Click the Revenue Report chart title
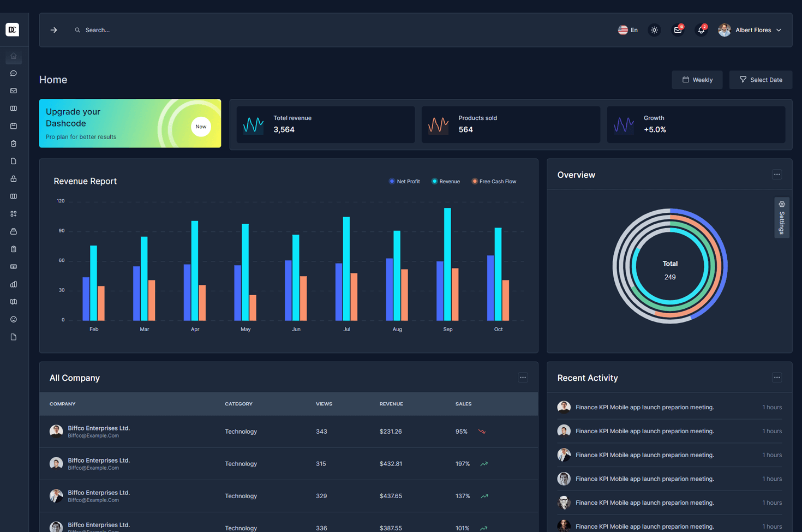802x532 pixels. pos(85,181)
